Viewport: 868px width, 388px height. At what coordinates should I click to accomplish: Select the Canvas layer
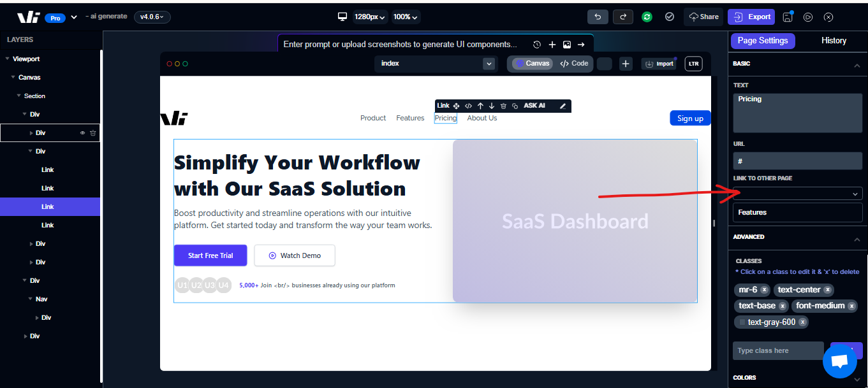click(x=29, y=77)
